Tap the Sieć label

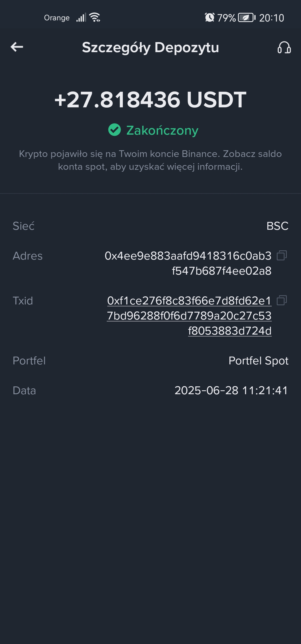coord(24,226)
